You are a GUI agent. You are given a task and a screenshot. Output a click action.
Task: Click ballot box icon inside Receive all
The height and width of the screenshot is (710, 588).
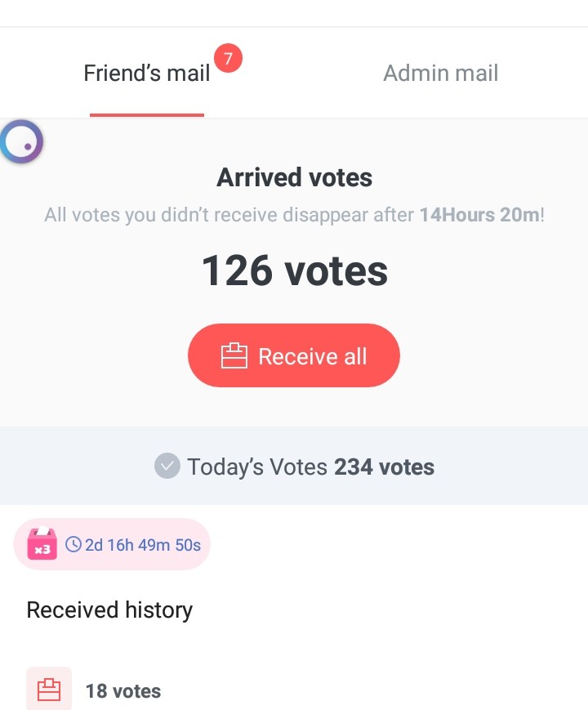tap(234, 356)
